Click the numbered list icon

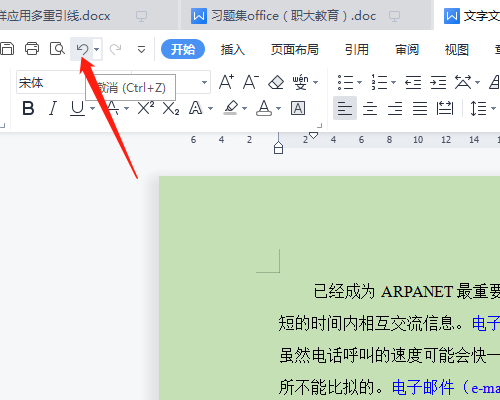click(379, 82)
